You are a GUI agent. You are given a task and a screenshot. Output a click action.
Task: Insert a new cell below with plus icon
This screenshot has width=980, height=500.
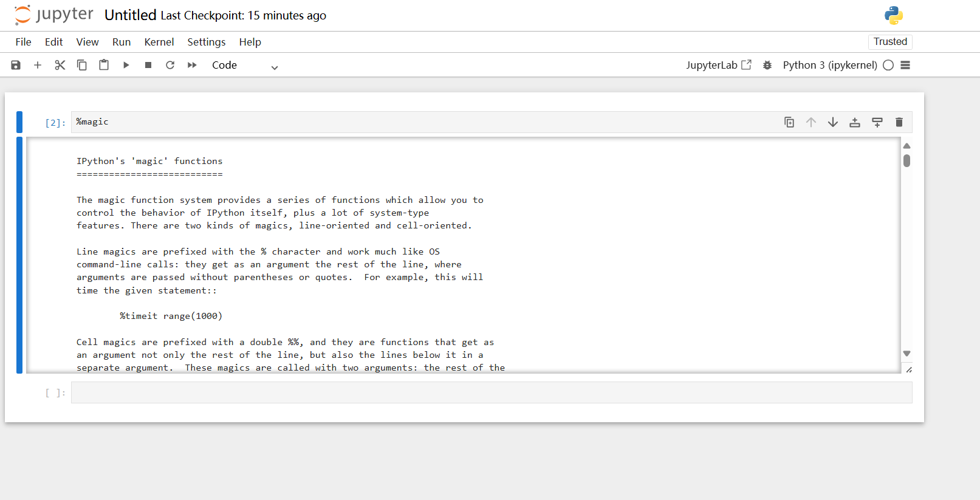click(x=38, y=65)
